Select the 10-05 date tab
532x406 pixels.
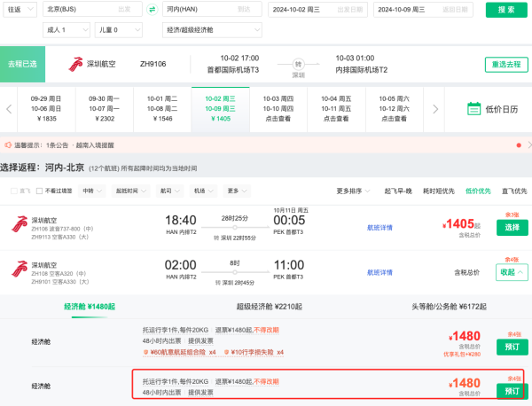click(395, 109)
